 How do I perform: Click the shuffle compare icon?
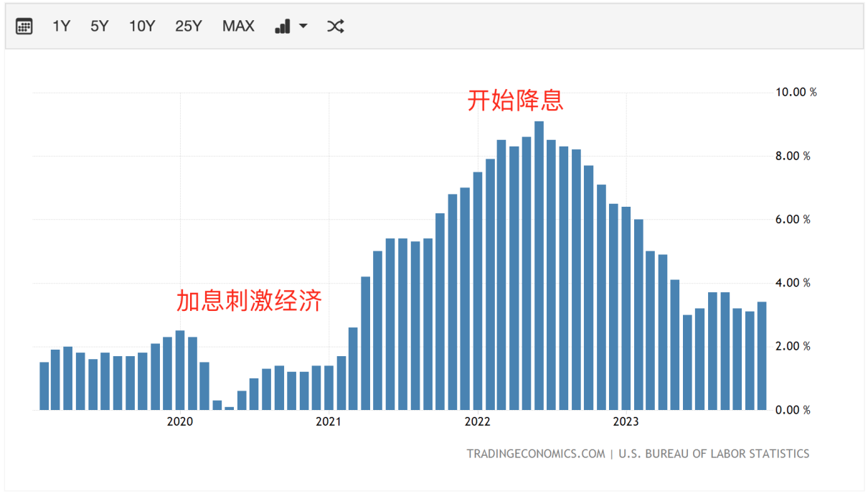[335, 27]
